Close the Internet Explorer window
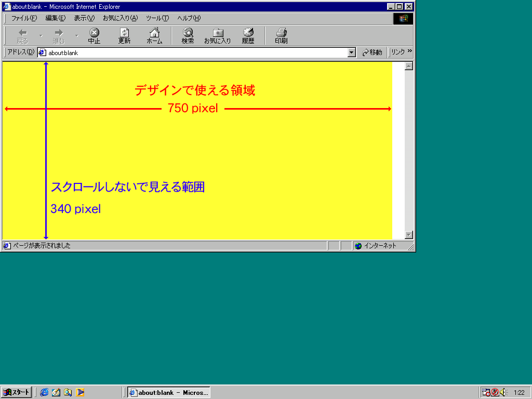The width and height of the screenshot is (532, 399). click(x=409, y=6)
